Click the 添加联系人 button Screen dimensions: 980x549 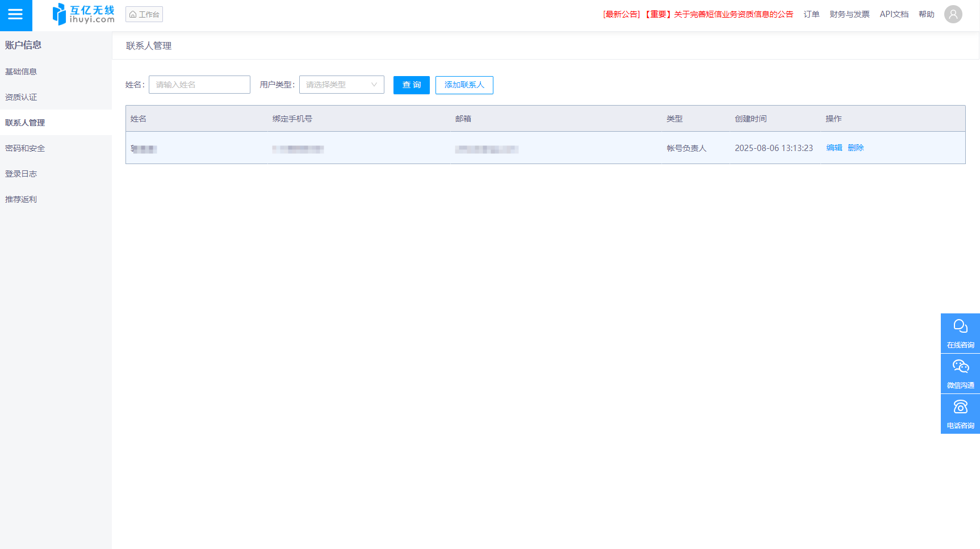(x=464, y=85)
